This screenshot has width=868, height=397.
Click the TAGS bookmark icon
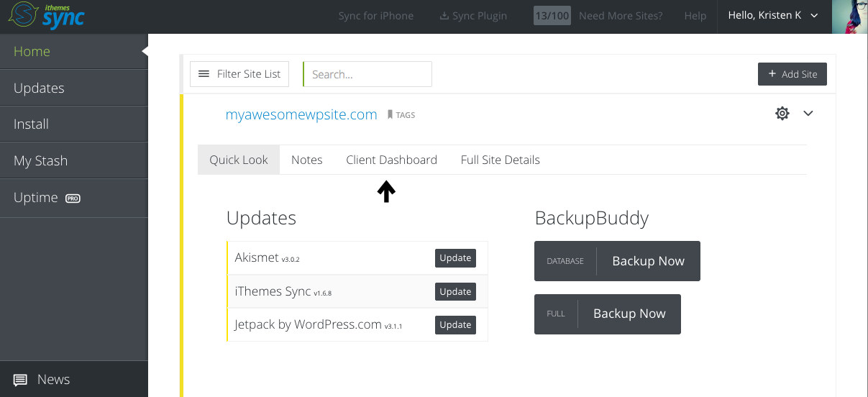(x=390, y=114)
